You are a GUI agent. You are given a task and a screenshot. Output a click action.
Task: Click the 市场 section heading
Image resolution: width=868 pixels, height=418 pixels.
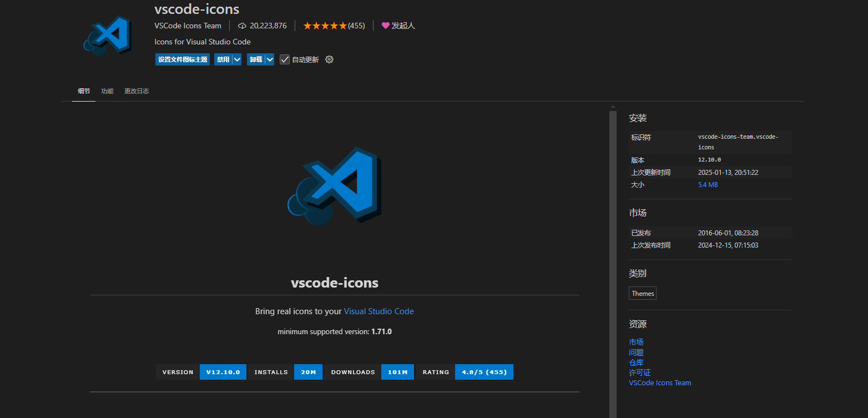638,213
